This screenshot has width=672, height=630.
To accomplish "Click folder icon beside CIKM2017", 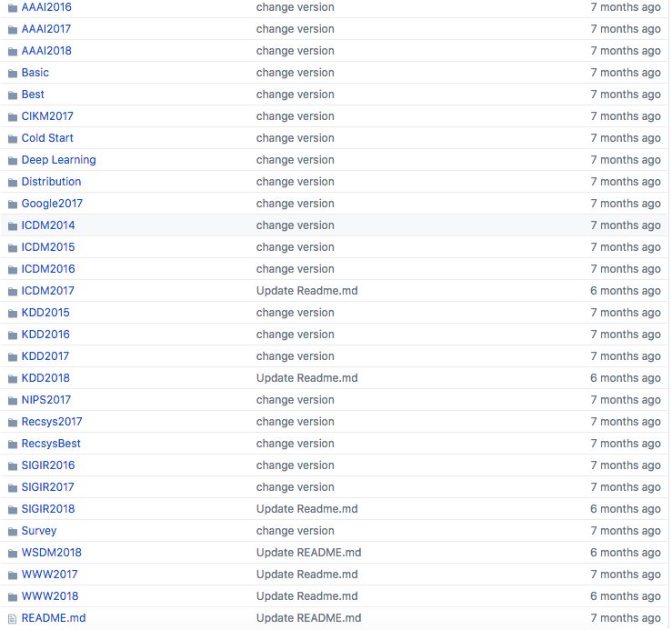I will [x=13, y=117].
